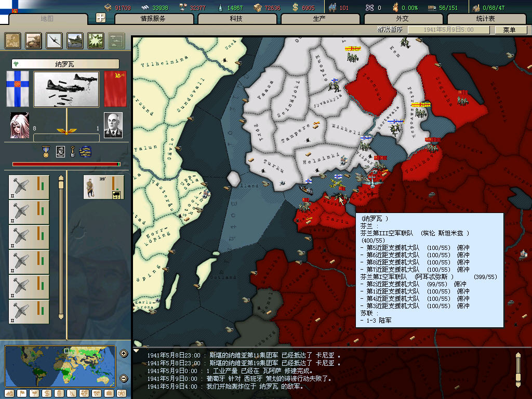This screenshot has width=532, height=399.
Task: Open the land units (tank) list
Action: [33, 41]
